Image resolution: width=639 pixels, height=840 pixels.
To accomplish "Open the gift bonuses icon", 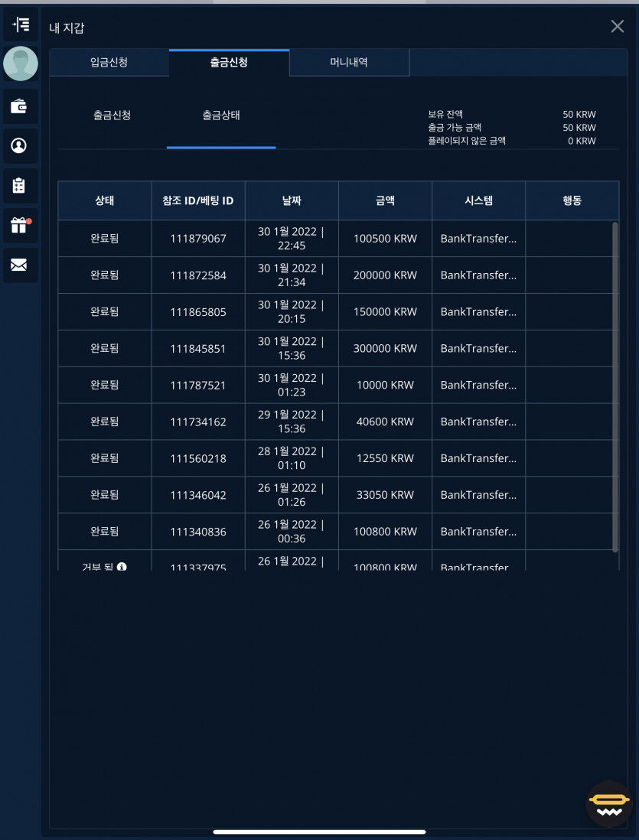I will [21, 225].
